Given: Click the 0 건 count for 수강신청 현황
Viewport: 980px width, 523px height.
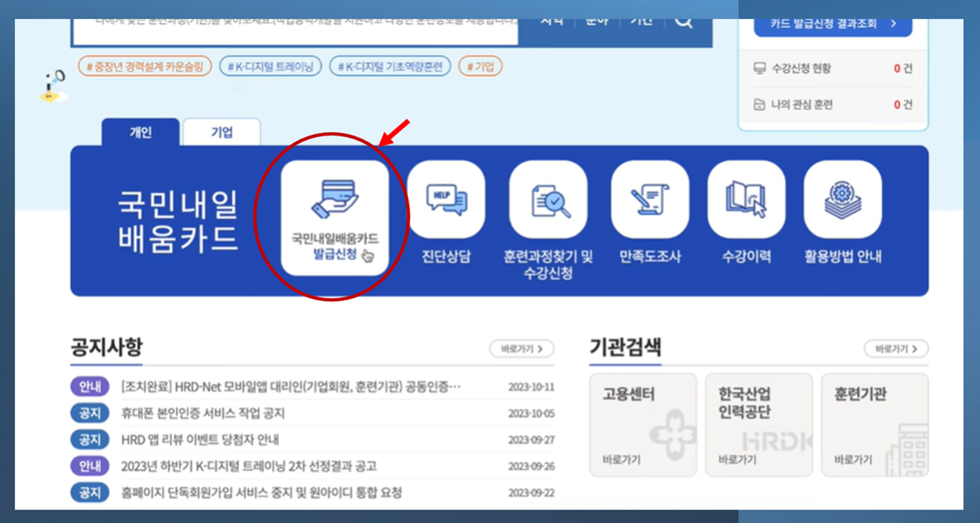Looking at the screenshot, I should click(x=903, y=69).
